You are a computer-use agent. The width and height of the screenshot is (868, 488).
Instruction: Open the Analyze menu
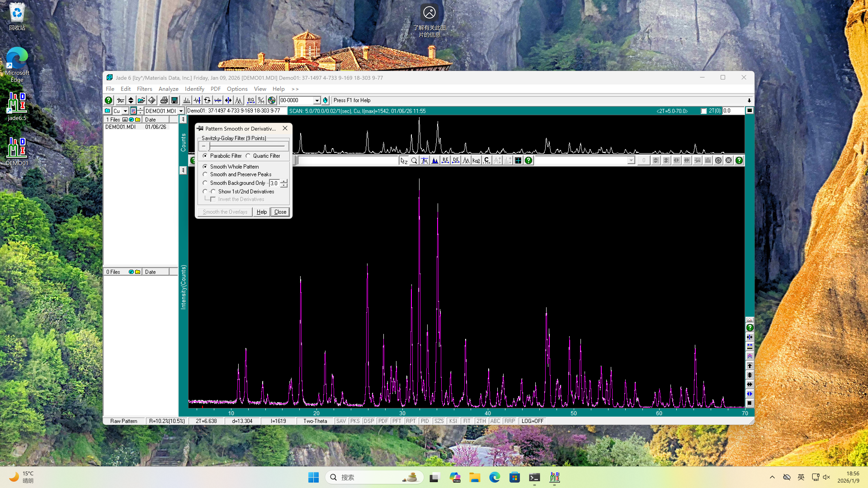coord(168,89)
